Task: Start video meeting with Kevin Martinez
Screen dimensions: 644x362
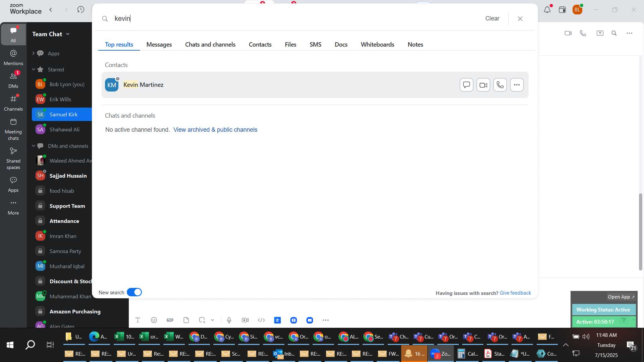Action: coord(483,85)
